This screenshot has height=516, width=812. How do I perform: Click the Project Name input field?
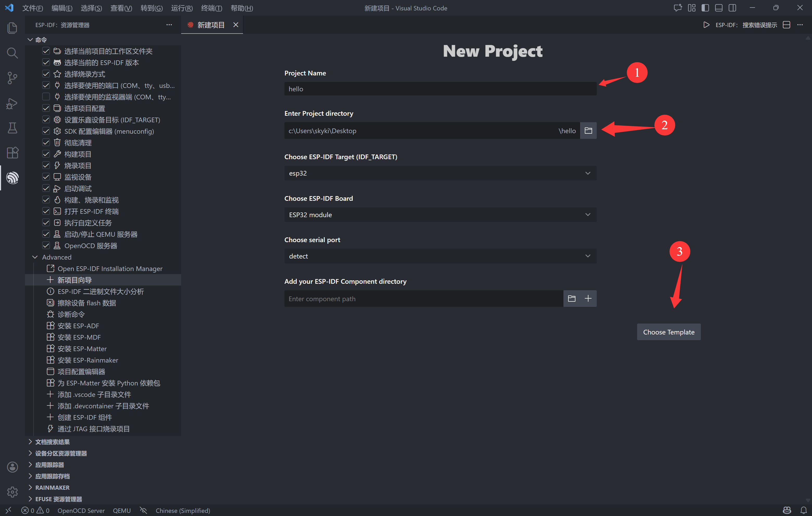440,89
